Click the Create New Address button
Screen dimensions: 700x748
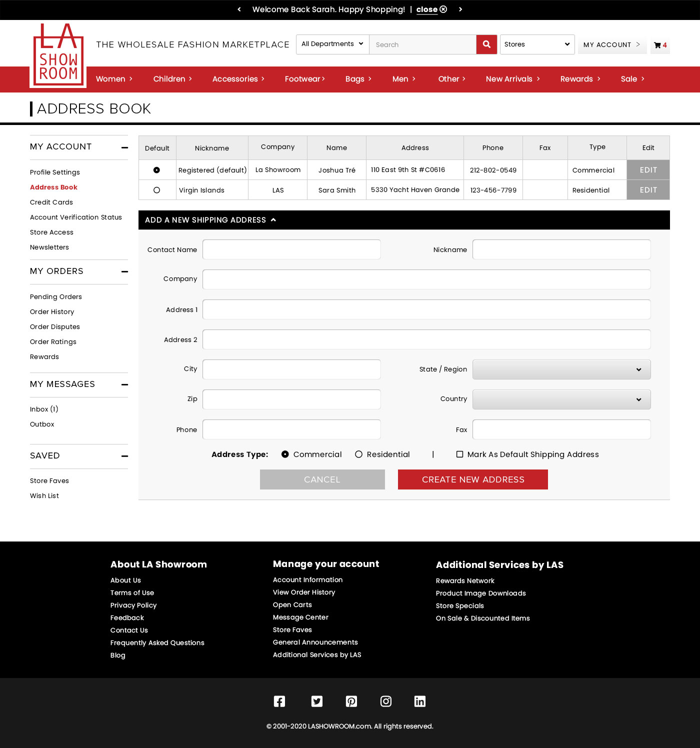pos(472,479)
